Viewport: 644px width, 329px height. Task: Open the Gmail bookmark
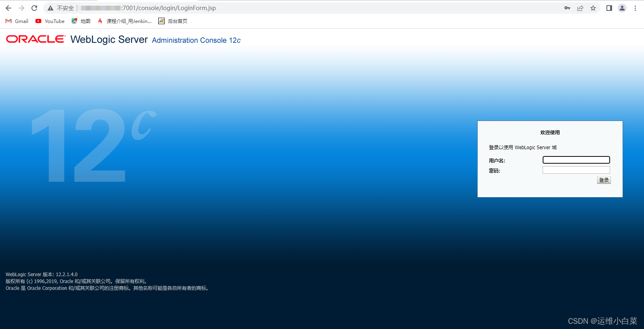(17, 21)
